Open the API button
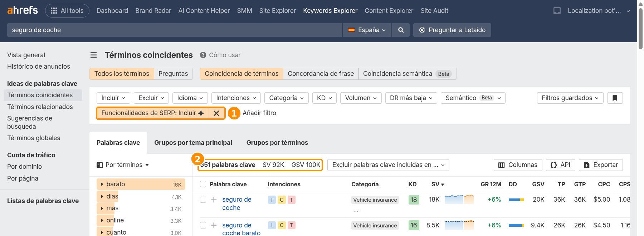Viewport: 644px width, 236px height. pyautogui.click(x=560, y=165)
